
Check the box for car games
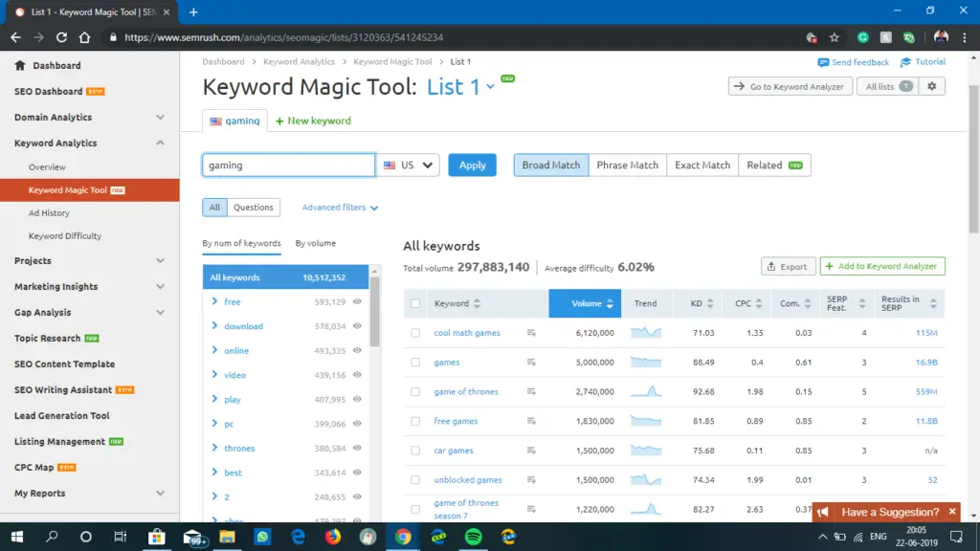tap(415, 451)
